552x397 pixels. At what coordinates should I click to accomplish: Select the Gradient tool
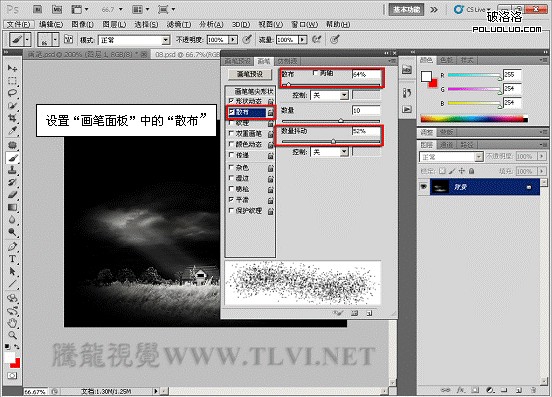click(x=12, y=208)
